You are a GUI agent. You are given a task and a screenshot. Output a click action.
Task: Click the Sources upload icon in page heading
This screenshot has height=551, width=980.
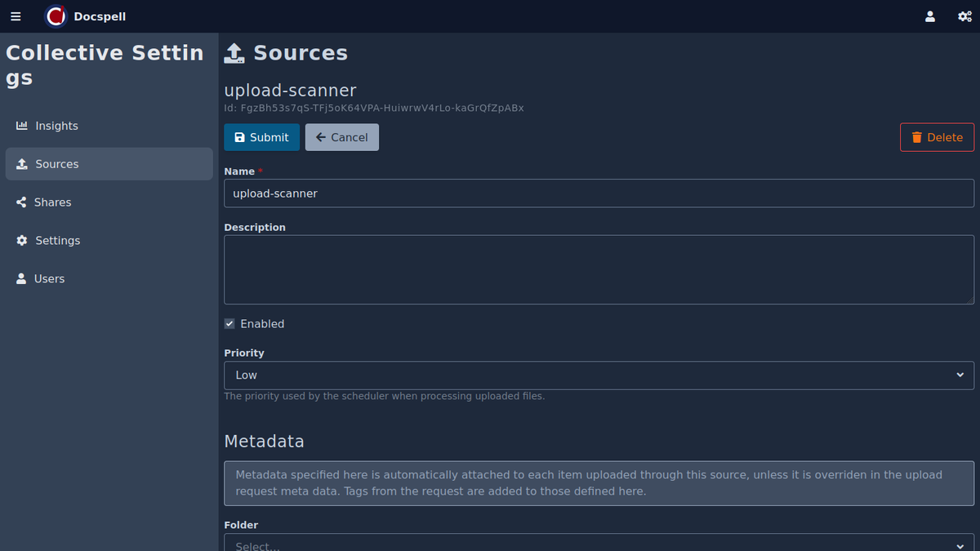pyautogui.click(x=234, y=53)
